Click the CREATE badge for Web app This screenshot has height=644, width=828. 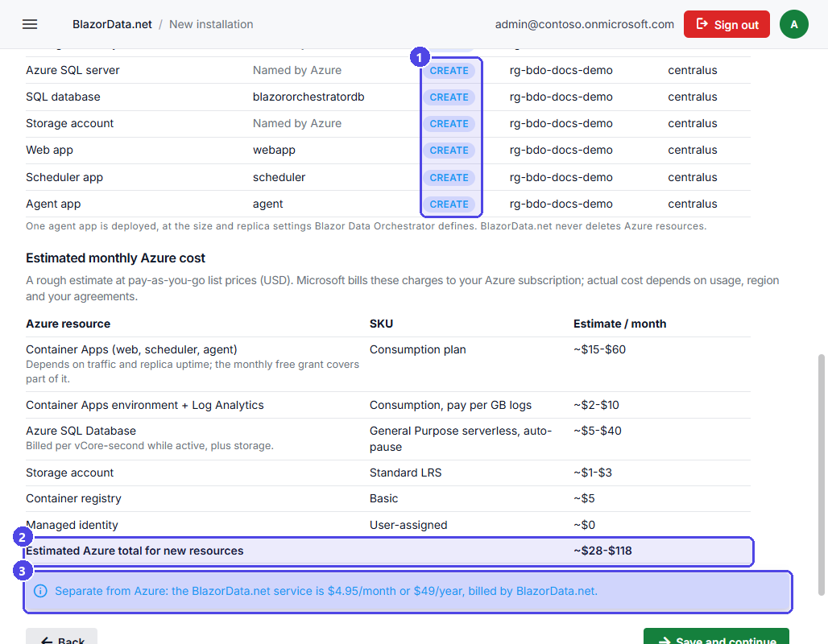click(449, 151)
